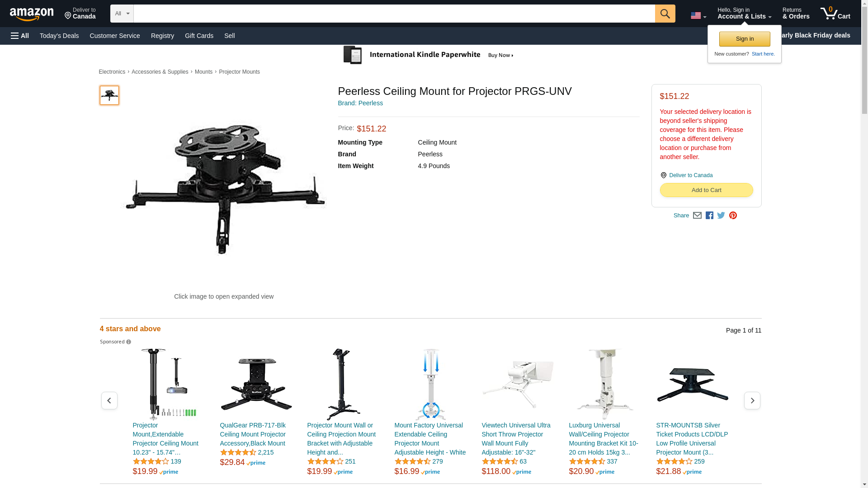Viewport: 868px width, 488px height.
Task: Open the All hamburger menu
Action: click(x=20, y=36)
